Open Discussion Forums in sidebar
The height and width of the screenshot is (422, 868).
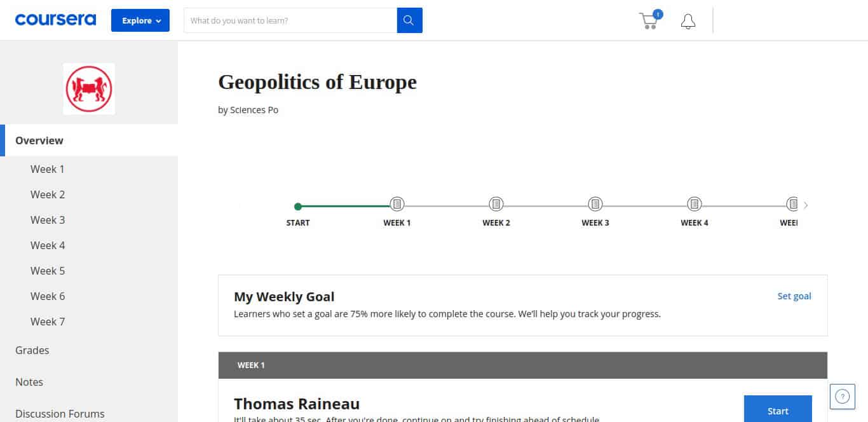click(x=60, y=414)
